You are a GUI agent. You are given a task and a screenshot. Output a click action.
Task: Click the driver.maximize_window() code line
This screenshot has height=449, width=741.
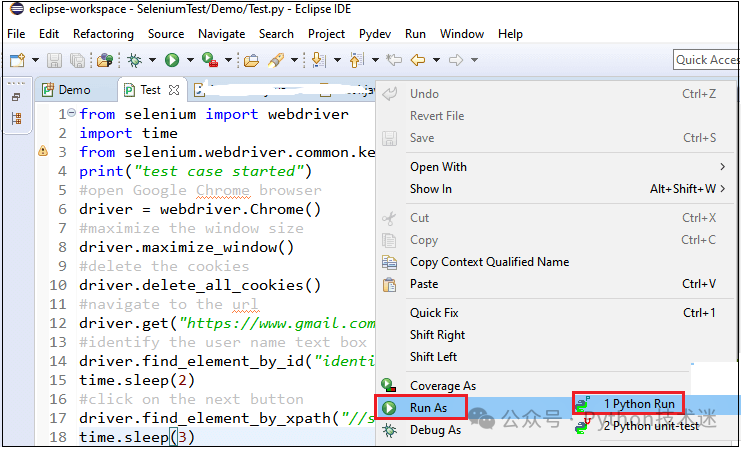click(186, 247)
